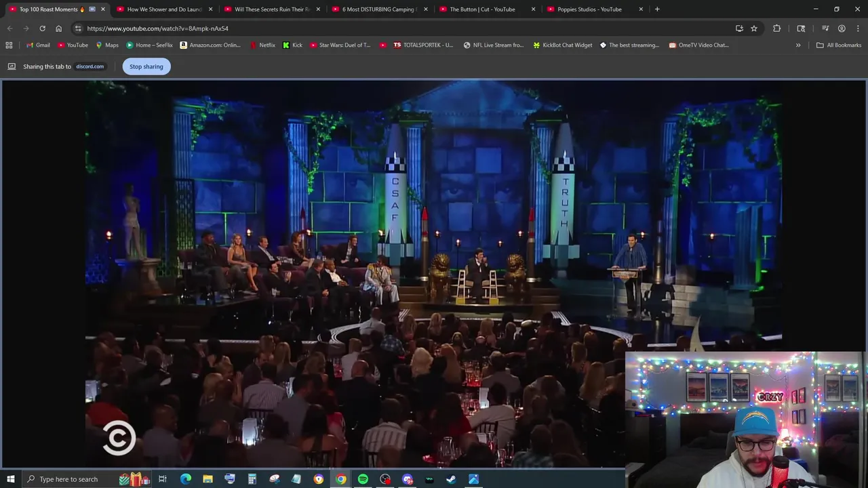Open the Extensions puzzle menu
This screenshot has height=488, width=868.
point(776,28)
